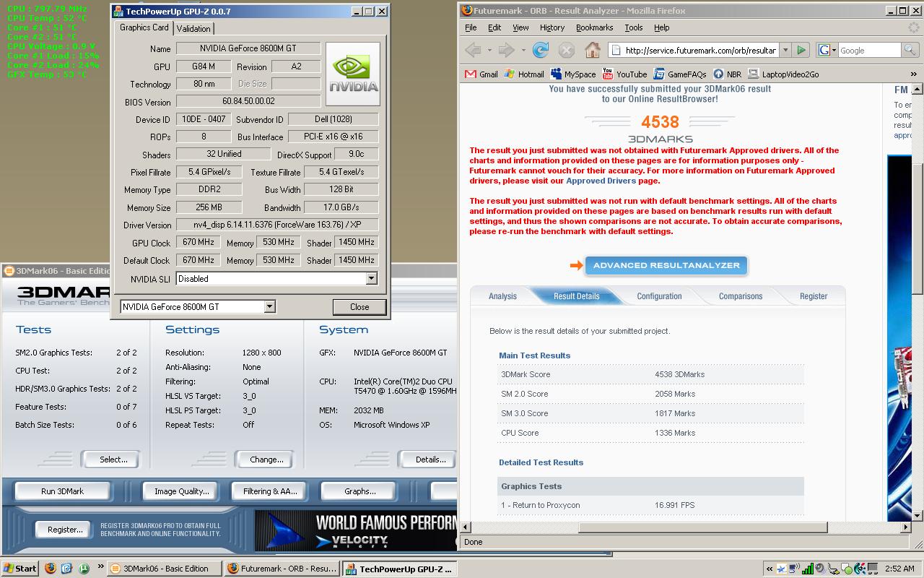Open Firefox History menu
This screenshot has height=578, width=924.
coord(552,27)
